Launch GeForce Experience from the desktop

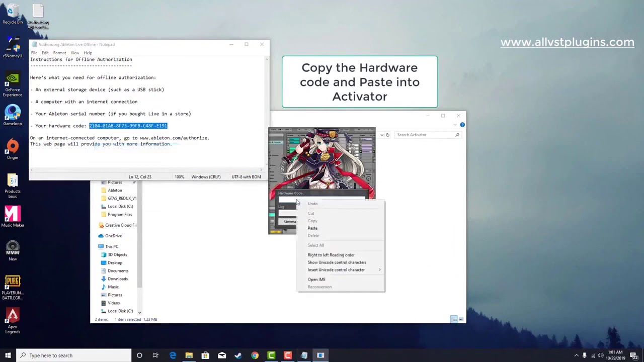(13, 84)
